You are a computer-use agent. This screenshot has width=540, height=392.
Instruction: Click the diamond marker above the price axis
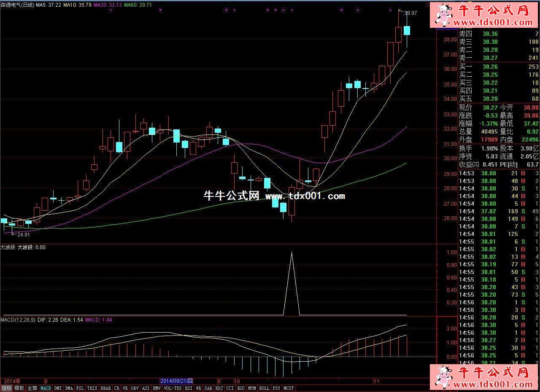pos(427,5)
